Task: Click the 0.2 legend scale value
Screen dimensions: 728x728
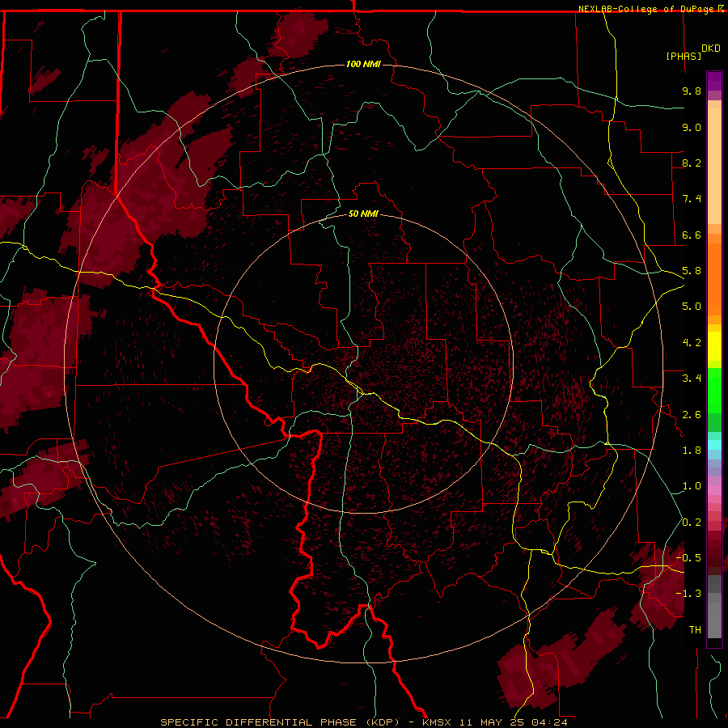Action: pyautogui.click(x=692, y=523)
